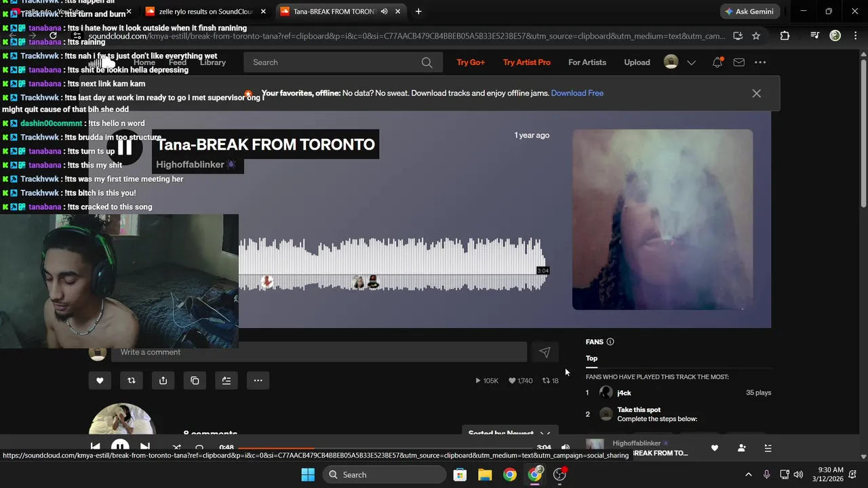Click the first commenter avatar on the waveform
The width and height of the screenshot is (868, 488).
click(x=267, y=281)
